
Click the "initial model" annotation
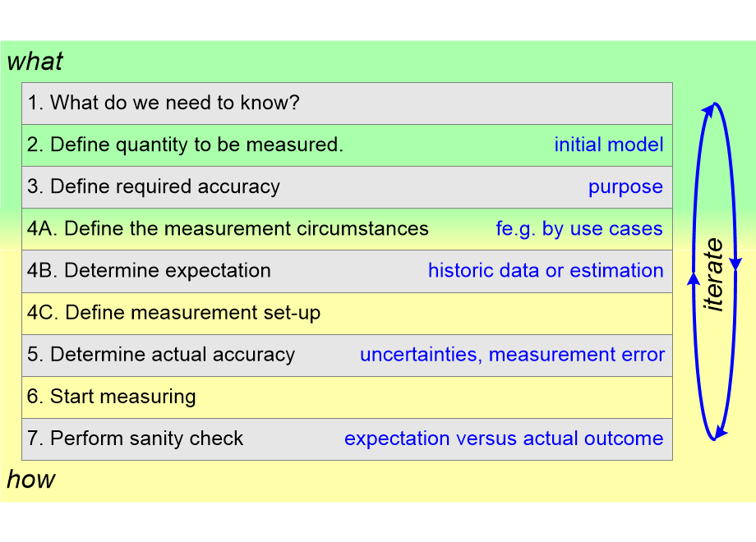pos(608,145)
